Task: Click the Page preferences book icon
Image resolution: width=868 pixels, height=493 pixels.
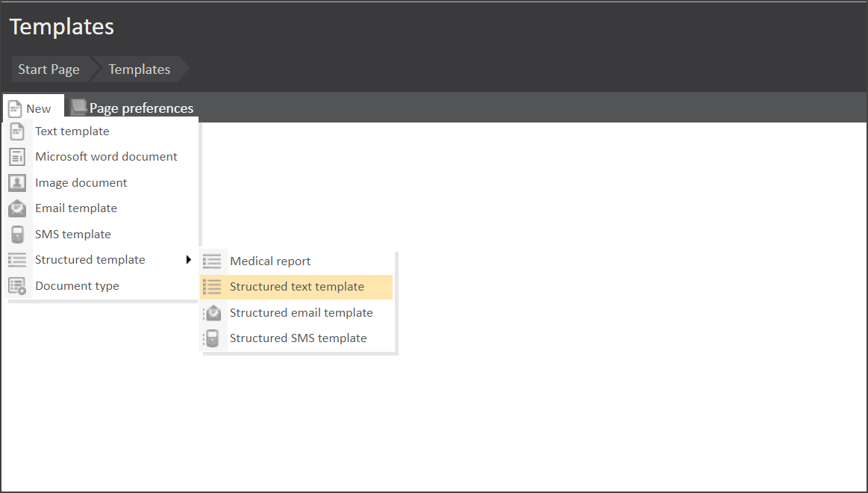Action: [78, 108]
